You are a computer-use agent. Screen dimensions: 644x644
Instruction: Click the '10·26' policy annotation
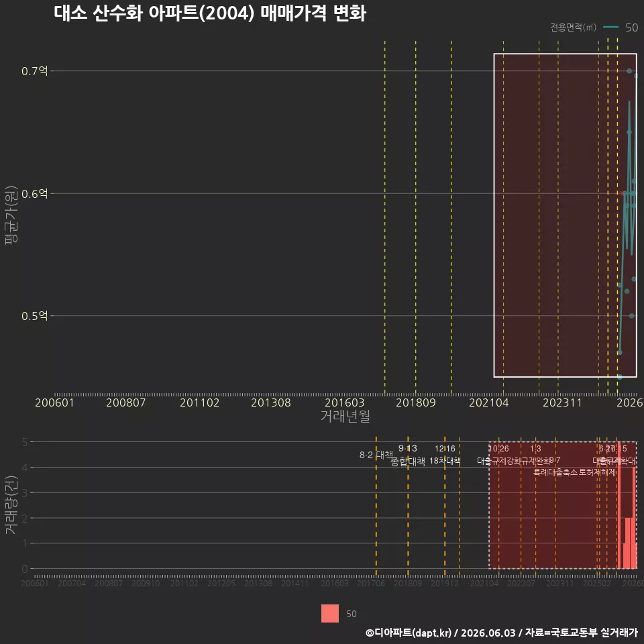(x=499, y=449)
